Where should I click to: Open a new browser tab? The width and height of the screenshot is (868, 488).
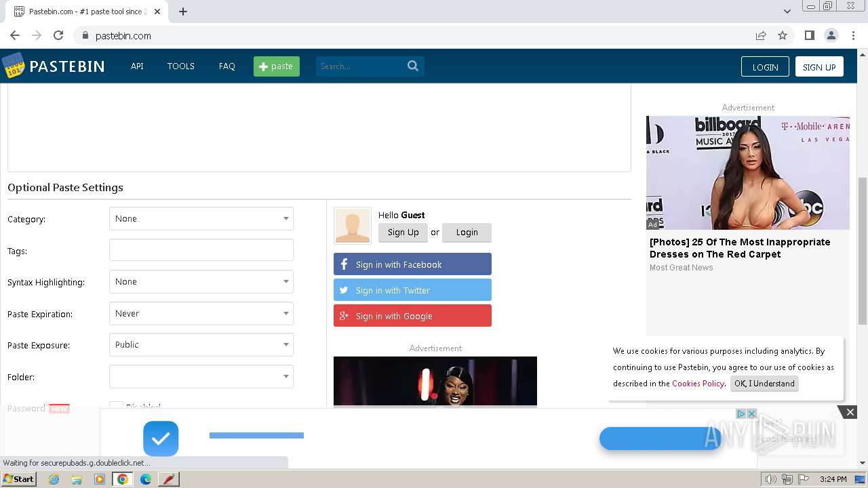point(183,12)
